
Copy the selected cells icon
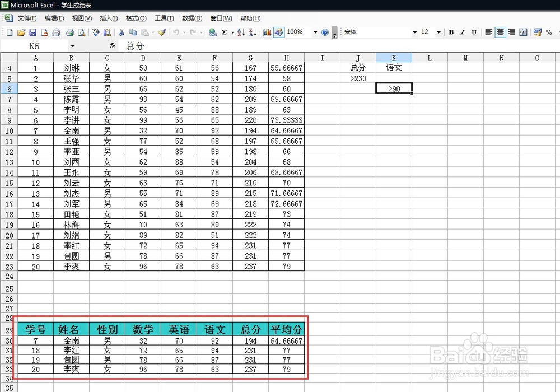pos(133,32)
